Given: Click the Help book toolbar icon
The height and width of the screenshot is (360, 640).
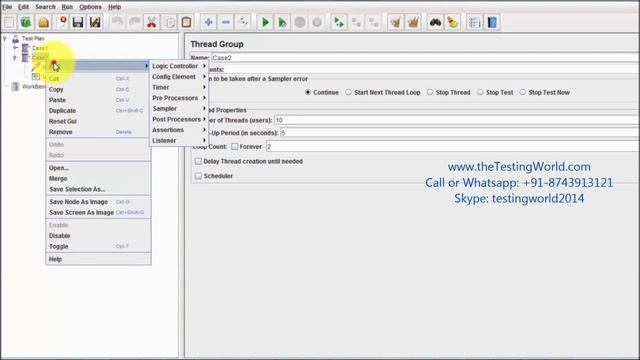Looking at the screenshot, I should point(492,22).
